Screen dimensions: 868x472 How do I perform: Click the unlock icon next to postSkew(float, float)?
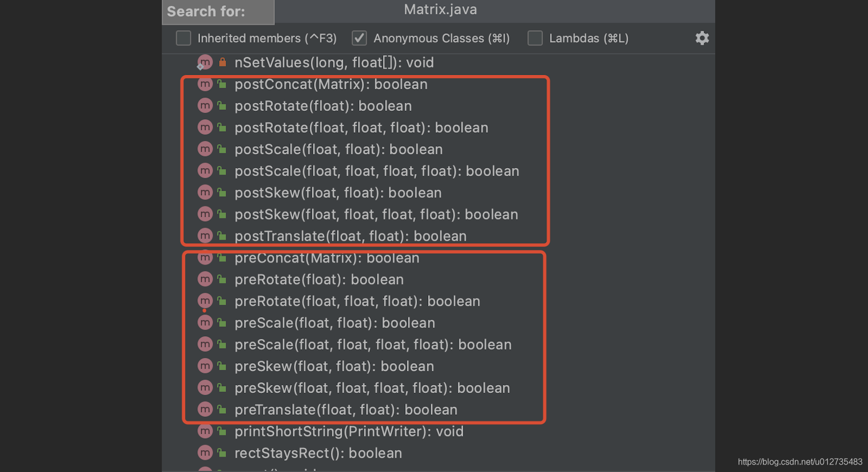coord(221,192)
